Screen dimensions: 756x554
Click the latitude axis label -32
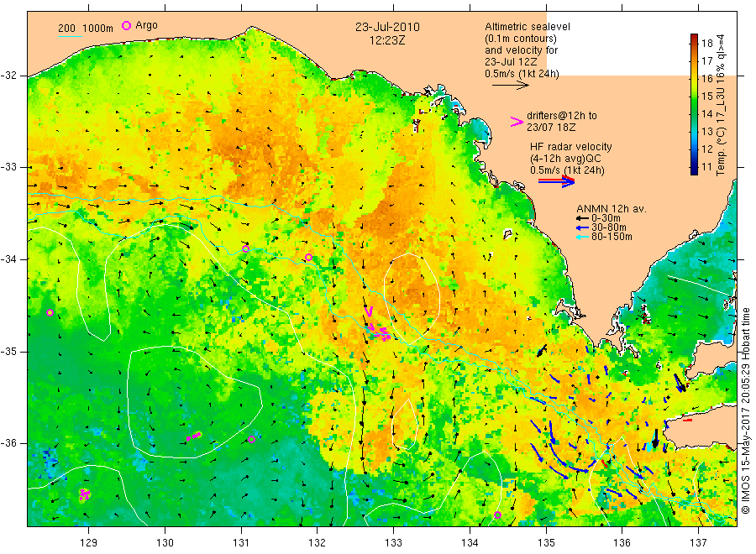click(9, 76)
